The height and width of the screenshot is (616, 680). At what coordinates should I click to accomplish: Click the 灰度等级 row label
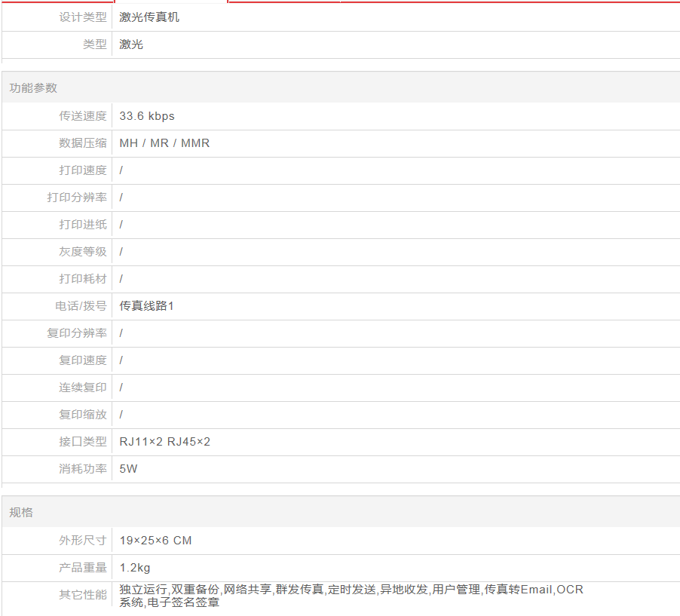pyautogui.click(x=83, y=252)
